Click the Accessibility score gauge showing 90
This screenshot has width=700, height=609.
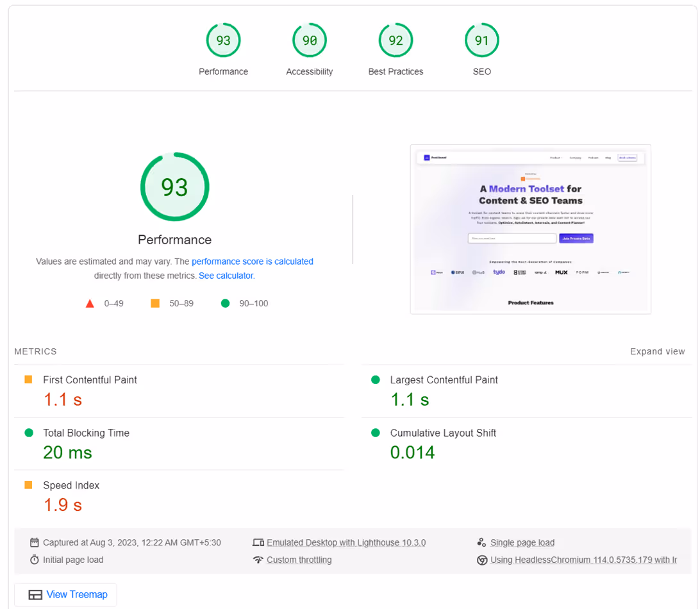tap(310, 40)
